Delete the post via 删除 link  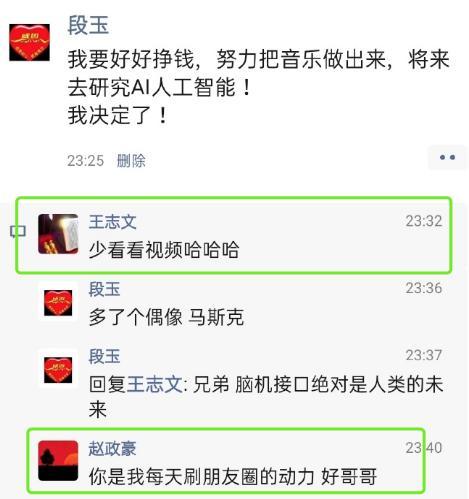pyautogui.click(x=131, y=161)
